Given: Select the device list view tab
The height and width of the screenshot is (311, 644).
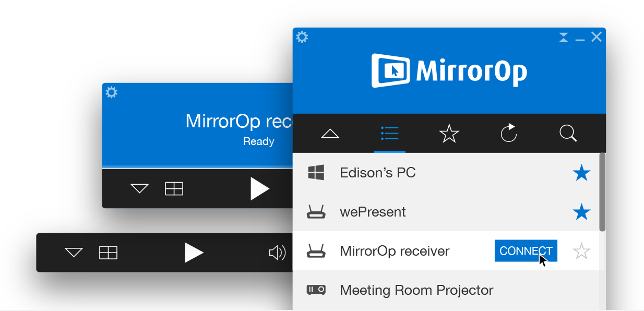Looking at the screenshot, I should tap(389, 134).
